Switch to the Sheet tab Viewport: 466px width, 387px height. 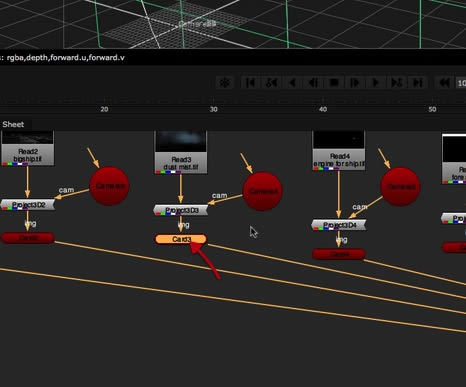(x=13, y=124)
